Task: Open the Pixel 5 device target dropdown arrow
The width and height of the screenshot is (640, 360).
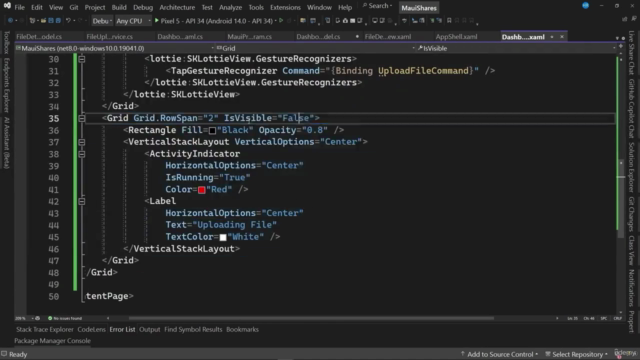Action: pyautogui.click(x=276, y=20)
